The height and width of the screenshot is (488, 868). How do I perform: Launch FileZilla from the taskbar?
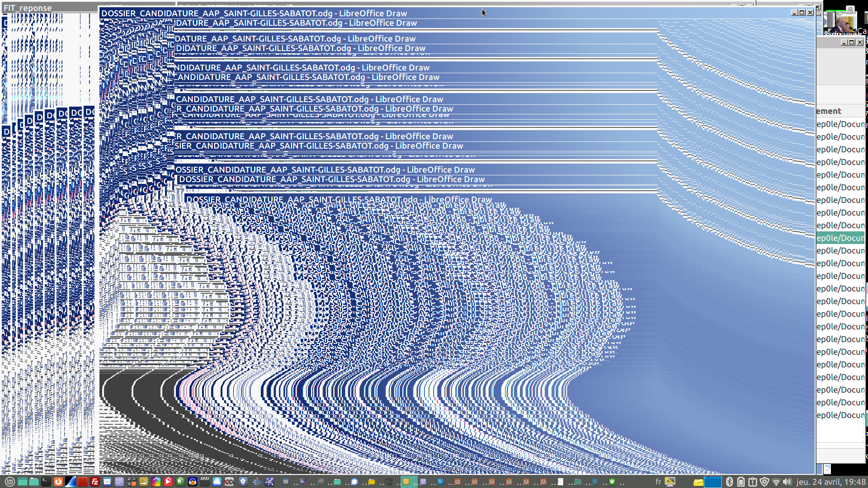tap(95, 482)
